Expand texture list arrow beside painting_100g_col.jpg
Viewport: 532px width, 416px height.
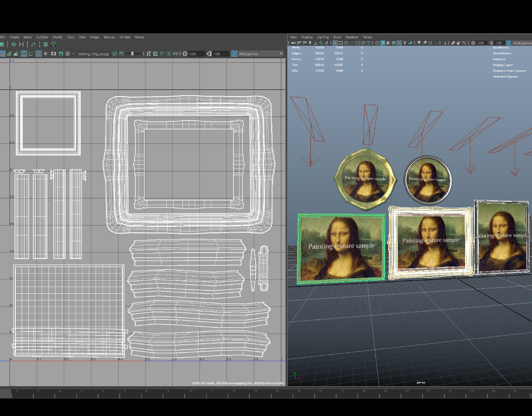(x=74, y=54)
